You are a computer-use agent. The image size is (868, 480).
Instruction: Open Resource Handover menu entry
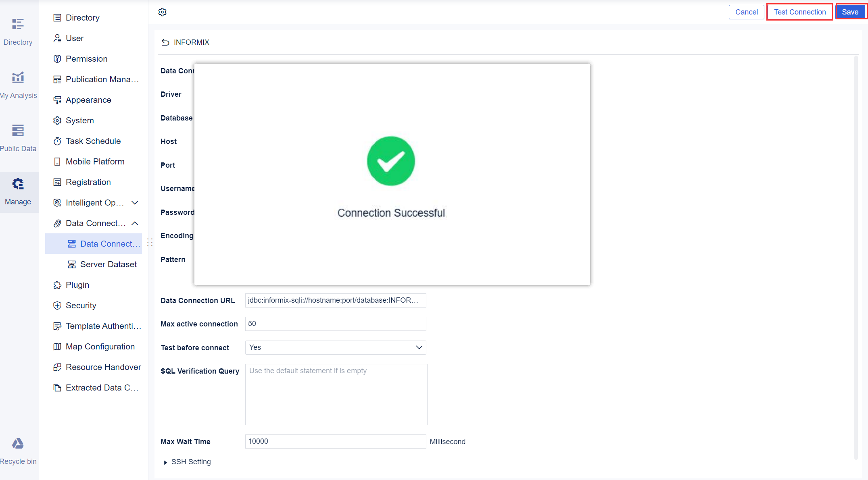[94, 367]
